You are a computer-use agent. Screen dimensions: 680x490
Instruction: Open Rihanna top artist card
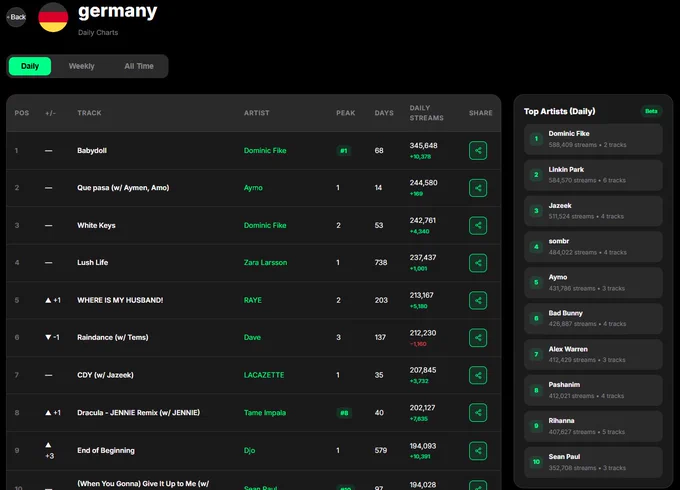pyautogui.click(x=593, y=426)
